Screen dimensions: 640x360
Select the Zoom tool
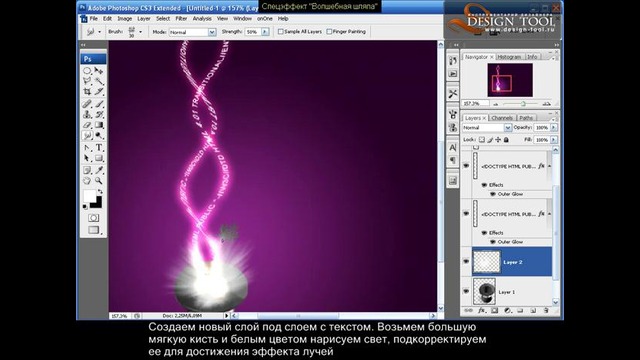99,180
